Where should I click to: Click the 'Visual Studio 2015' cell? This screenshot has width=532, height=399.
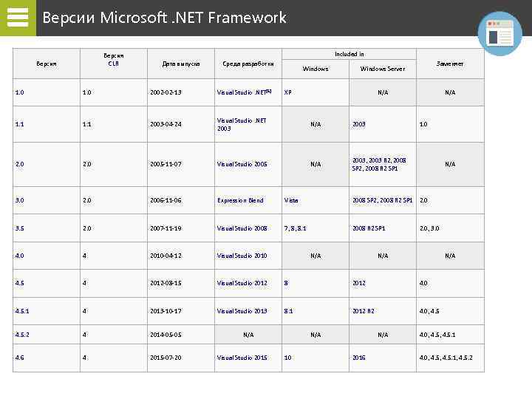(x=242, y=358)
